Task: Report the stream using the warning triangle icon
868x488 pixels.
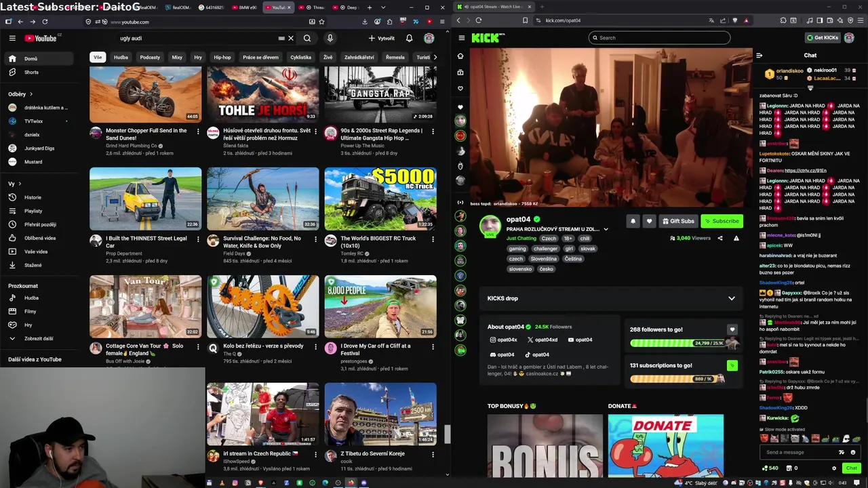Action: tap(736, 238)
